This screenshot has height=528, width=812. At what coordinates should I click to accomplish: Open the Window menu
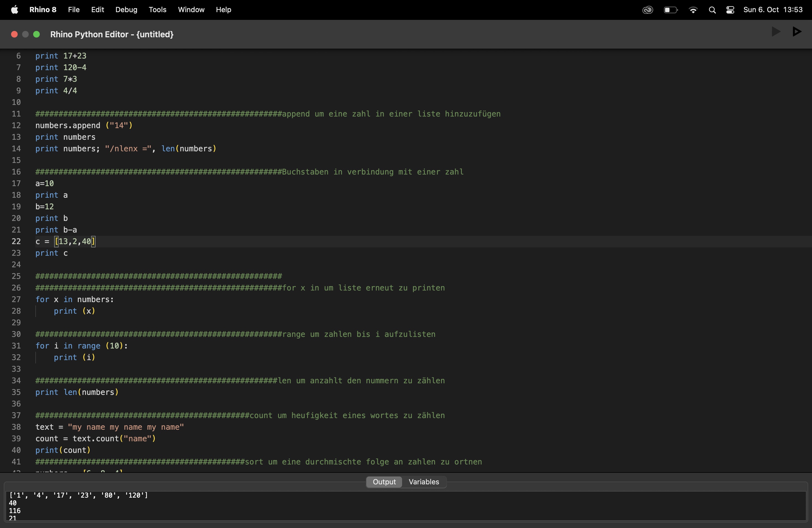pos(191,10)
